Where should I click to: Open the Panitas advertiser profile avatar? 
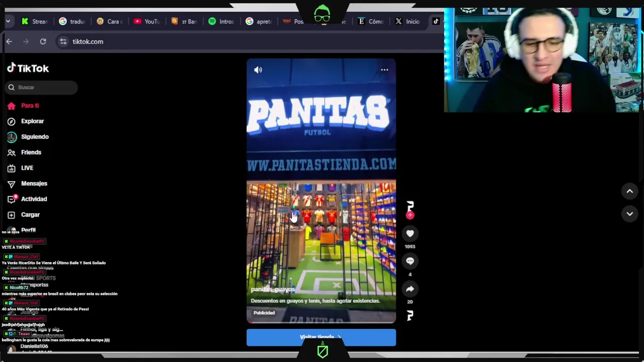pos(410,206)
